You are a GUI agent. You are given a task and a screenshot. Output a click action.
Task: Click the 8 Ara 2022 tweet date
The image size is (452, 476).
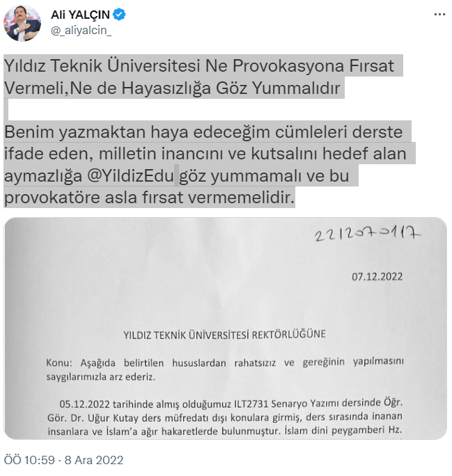pyautogui.click(x=94, y=460)
